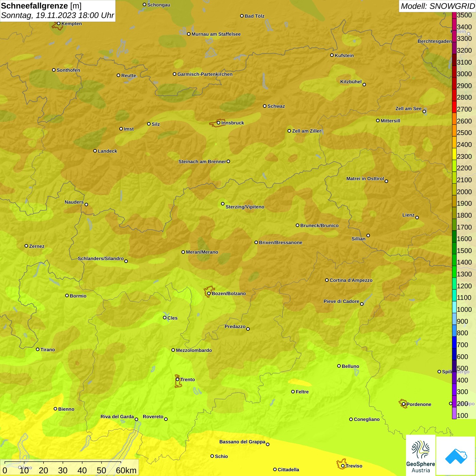This screenshot has height=476, width=476.
Task: Click the Mezzolombardo label
Action: (x=194, y=350)
